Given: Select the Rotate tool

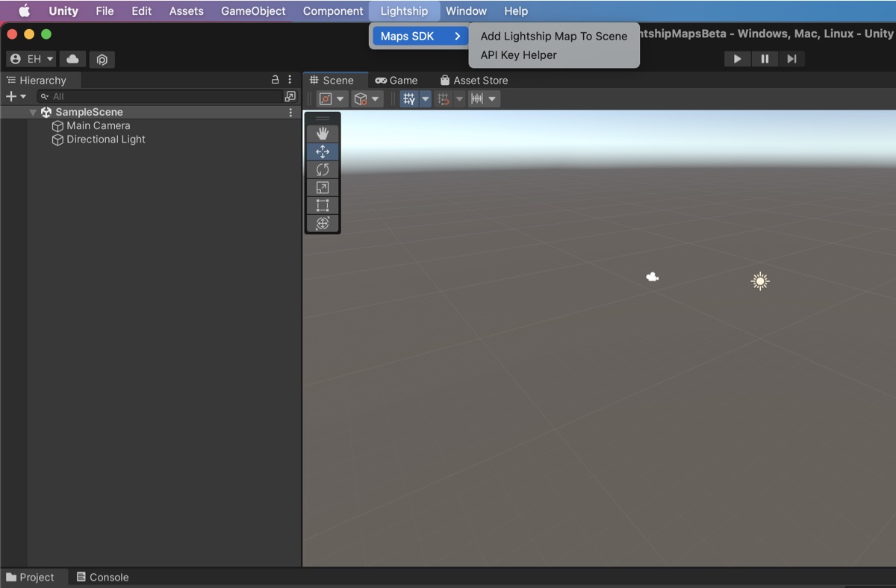Looking at the screenshot, I should point(323,169).
